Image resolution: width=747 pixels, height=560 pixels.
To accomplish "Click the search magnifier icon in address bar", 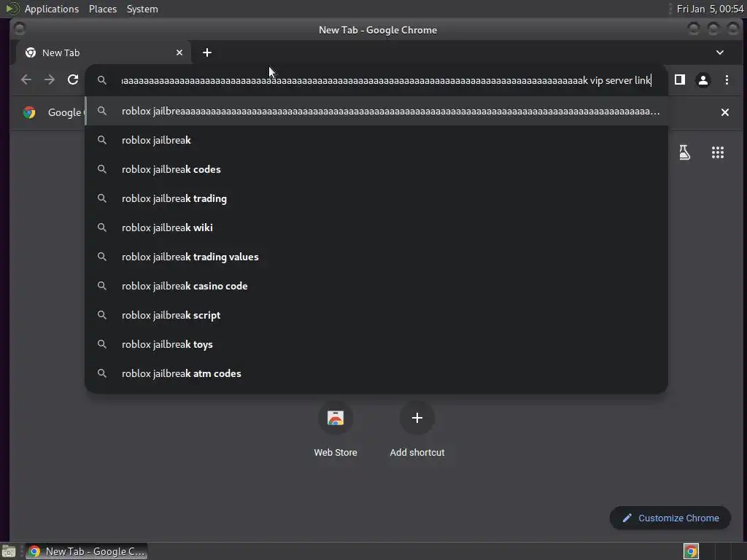I will point(101,80).
